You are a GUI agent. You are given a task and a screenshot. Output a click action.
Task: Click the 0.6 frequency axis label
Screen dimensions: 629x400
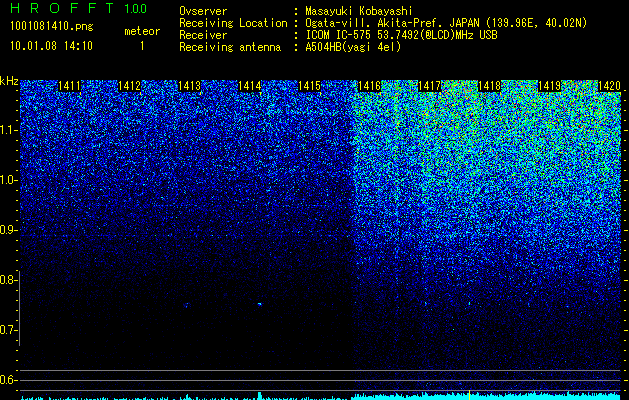(8, 380)
